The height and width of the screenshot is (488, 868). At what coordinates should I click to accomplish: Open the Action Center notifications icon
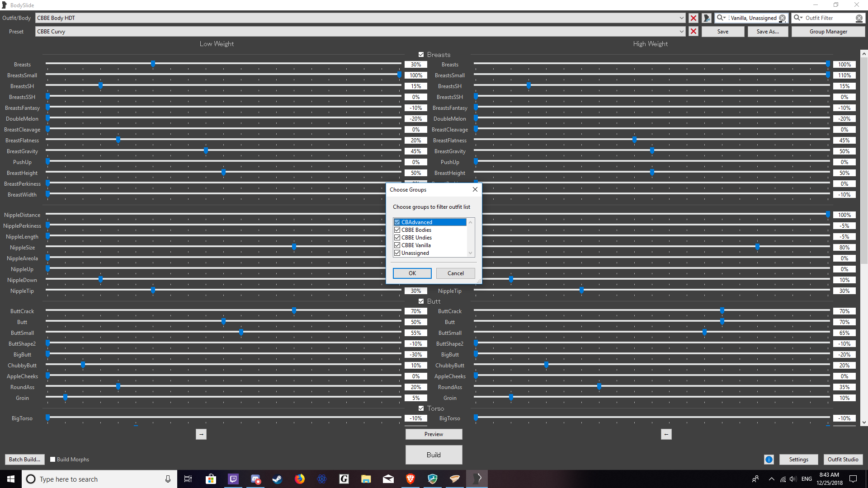click(x=853, y=479)
